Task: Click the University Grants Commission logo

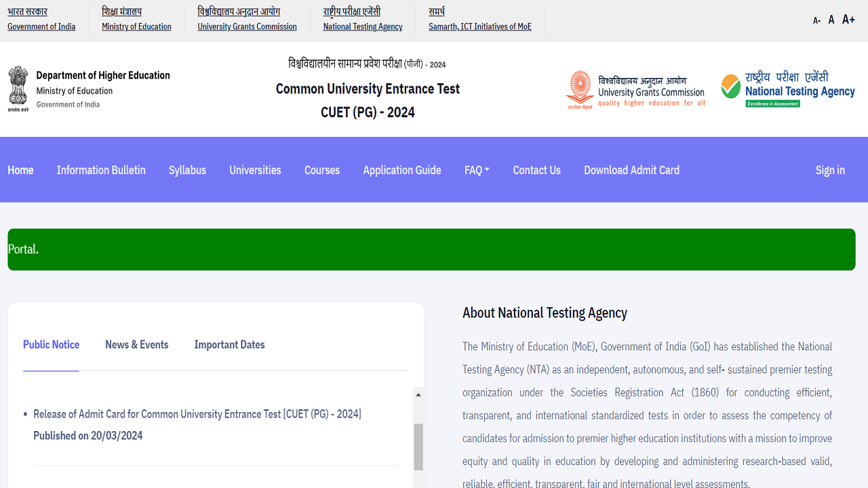Action: point(636,89)
